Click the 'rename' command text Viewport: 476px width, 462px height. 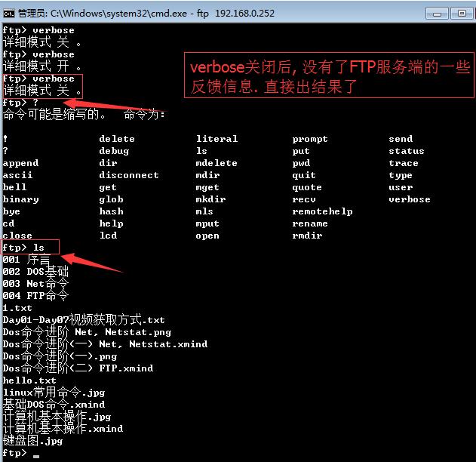[310, 224]
